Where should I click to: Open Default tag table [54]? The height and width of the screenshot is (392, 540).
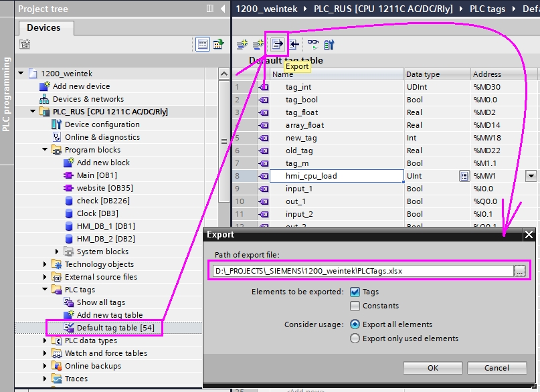pos(115,328)
